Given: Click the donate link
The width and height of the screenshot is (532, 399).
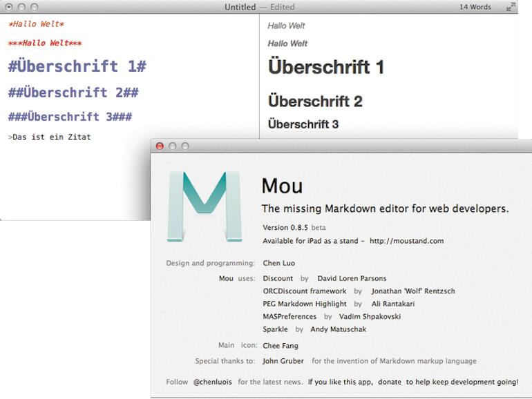Looking at the screenshot, I should (390, 382).
